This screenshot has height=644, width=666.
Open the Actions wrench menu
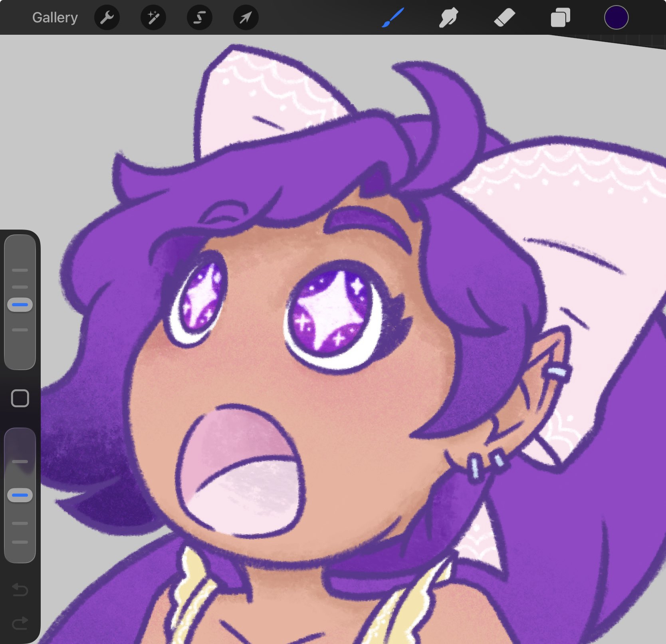click(107, 18)
